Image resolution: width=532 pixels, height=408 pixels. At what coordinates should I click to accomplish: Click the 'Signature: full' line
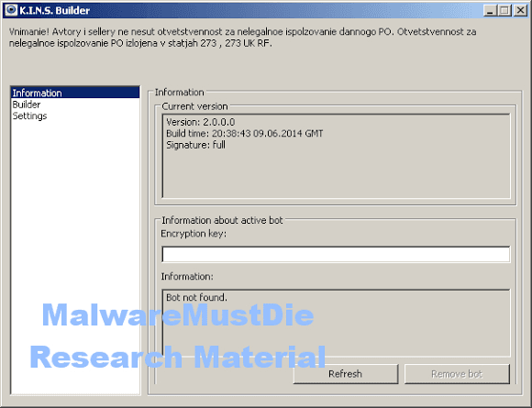coord(195,145)
